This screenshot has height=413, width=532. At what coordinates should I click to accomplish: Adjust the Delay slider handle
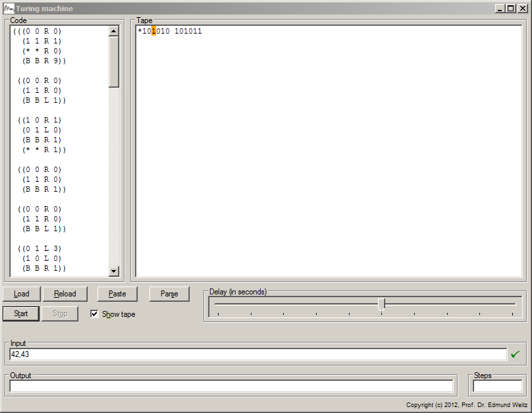coord(381,304)
